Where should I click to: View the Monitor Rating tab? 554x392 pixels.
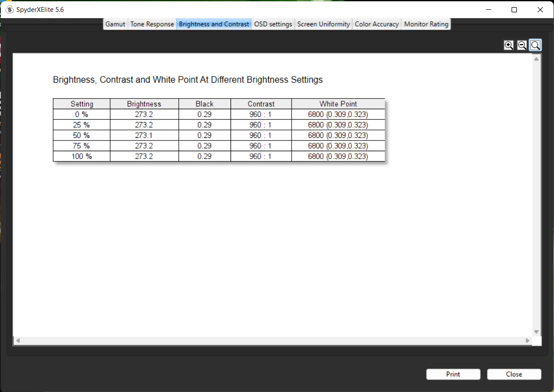point(426,24)
